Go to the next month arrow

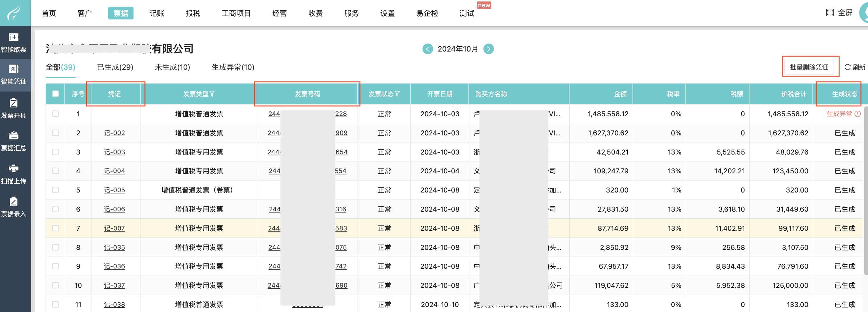tap(489, 49)
